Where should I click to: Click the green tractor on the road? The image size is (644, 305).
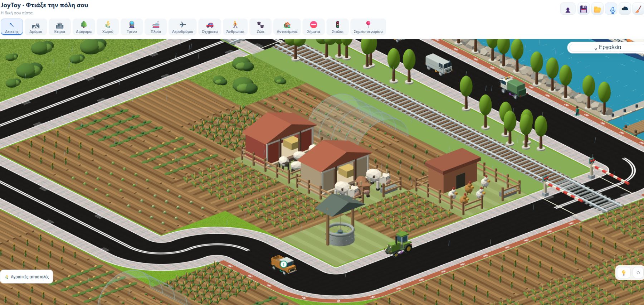click(x=399, y=244)
